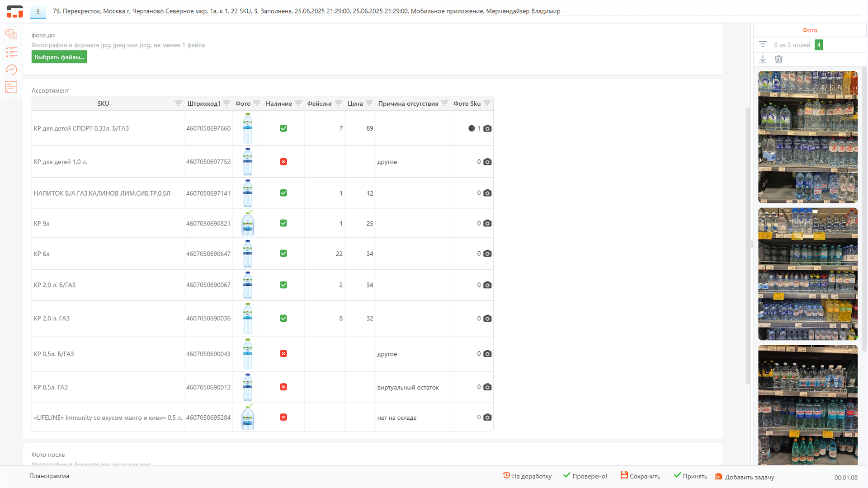Select tab number 3 at top

(x=38, y=12)
